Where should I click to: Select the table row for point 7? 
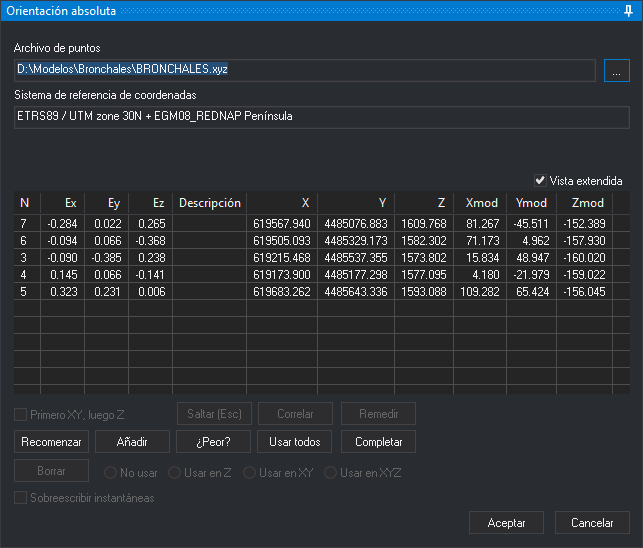pyautogui.click(x=322, y=224)
